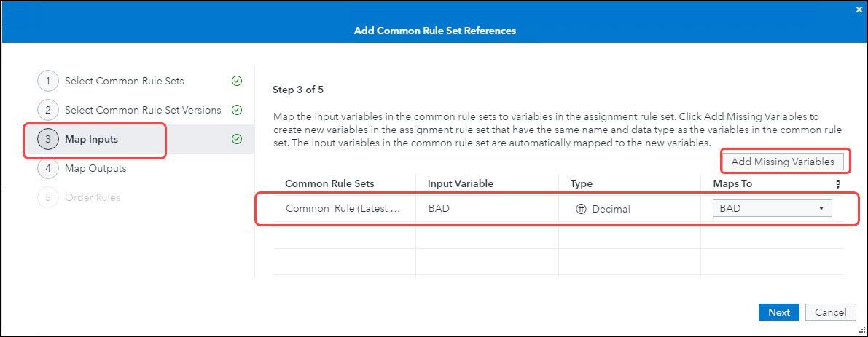Viewport: 868px width, 337px height.
Task: Click green checkmark beside Select Common Rule Set Versions
Action: 236,110
